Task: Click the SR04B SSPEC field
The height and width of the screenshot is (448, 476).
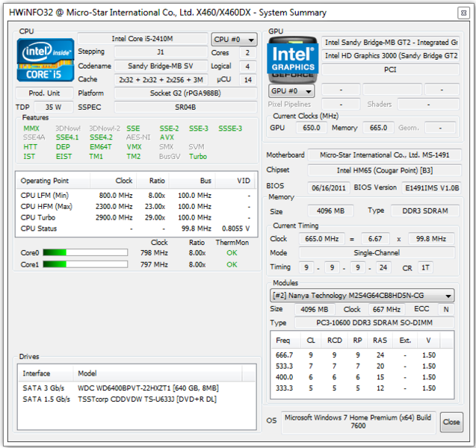Action: click(x=185, y=107)
